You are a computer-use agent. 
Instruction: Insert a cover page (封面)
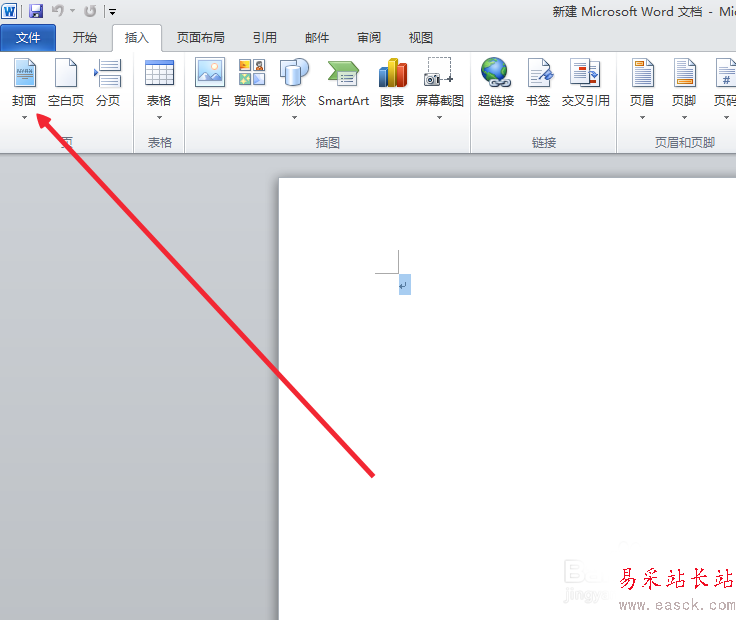24,84
